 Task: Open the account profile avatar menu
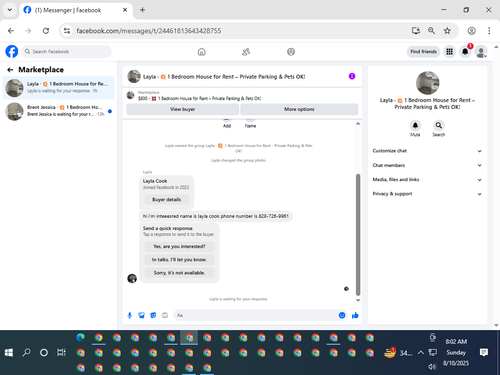coord(481,52)
